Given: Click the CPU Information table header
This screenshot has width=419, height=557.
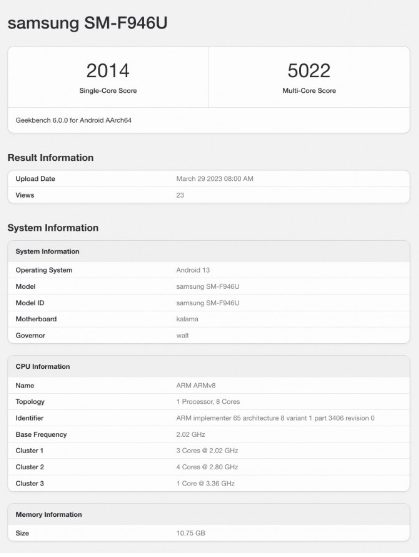Looking at the screenshot, I should tap(209, 367).
